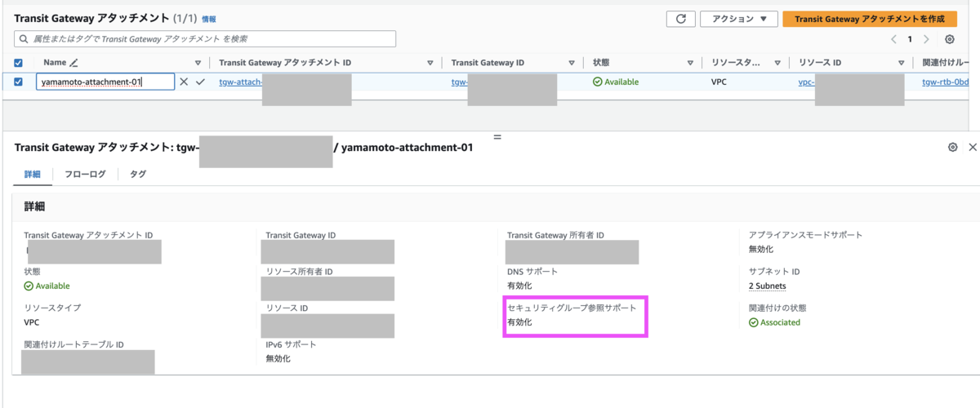Go to previous page arrow
Screen dimensions: 980x408
click(x=893, y=39)
